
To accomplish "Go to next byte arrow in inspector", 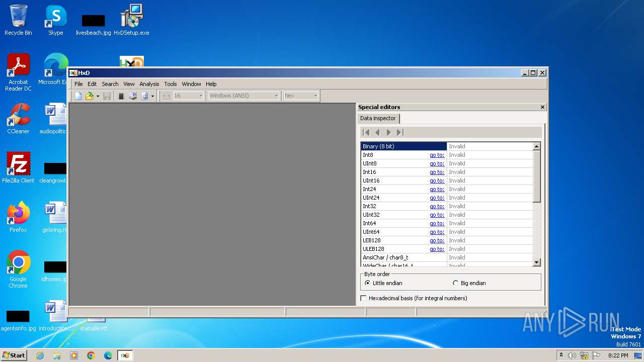I will coord(388,132).
